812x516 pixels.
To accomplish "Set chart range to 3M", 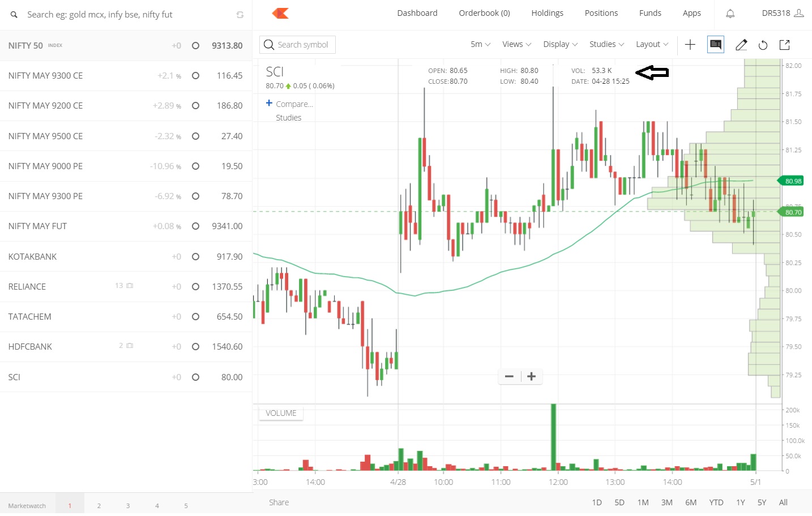I will coord(667,502).
